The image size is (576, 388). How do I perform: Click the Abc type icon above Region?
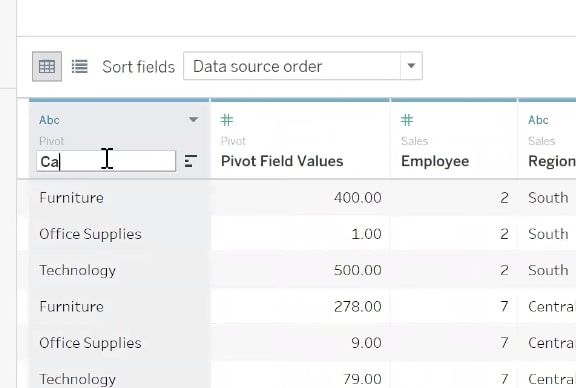click(x=538, y=120)
